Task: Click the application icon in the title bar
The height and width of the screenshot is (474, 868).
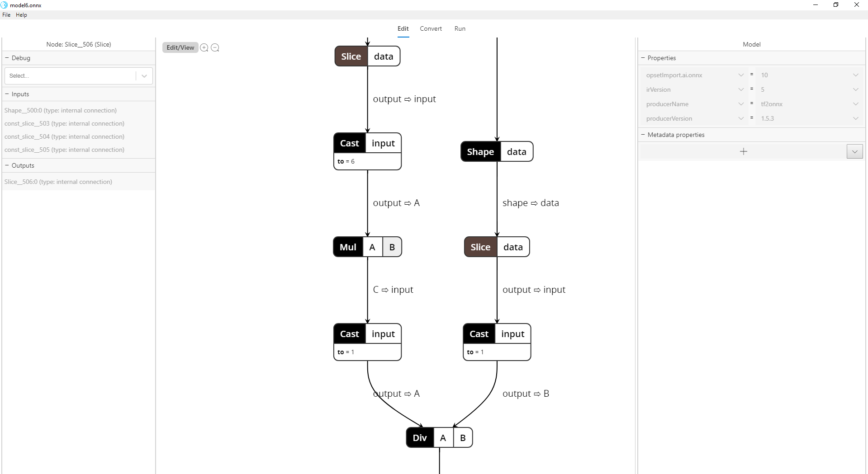Action: pos(5,5)
